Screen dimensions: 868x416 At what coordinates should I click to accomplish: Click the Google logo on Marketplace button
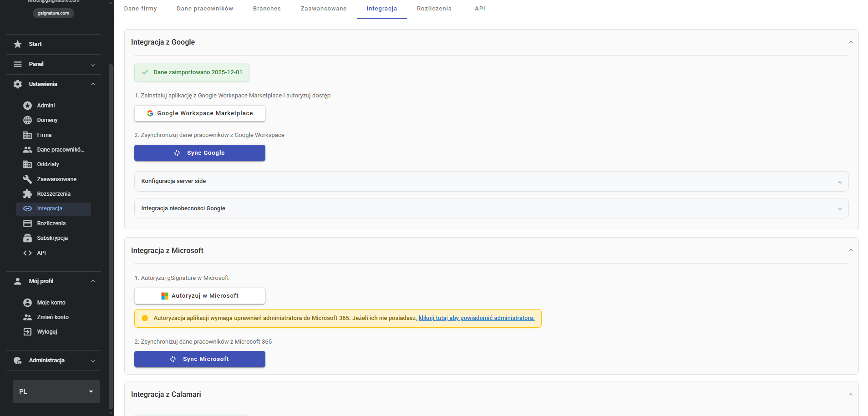pyautogui.click(x=150, y=113)
